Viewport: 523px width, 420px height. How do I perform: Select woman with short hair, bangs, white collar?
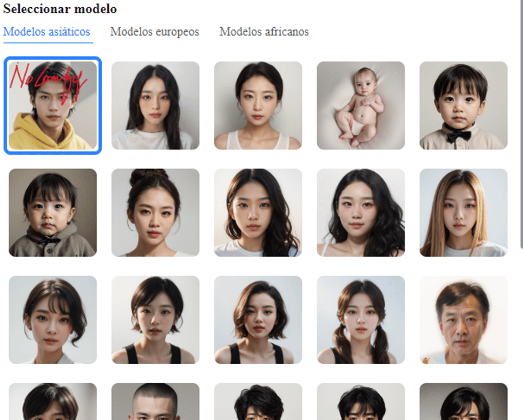(52, 320)
